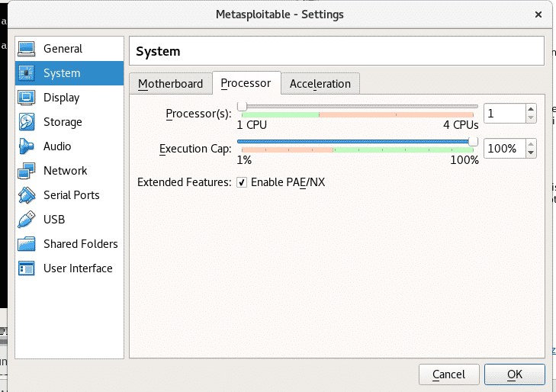Switch to the Motherboard tab
The height and width of the screenshot is (392, 556).
coord(171,84)
